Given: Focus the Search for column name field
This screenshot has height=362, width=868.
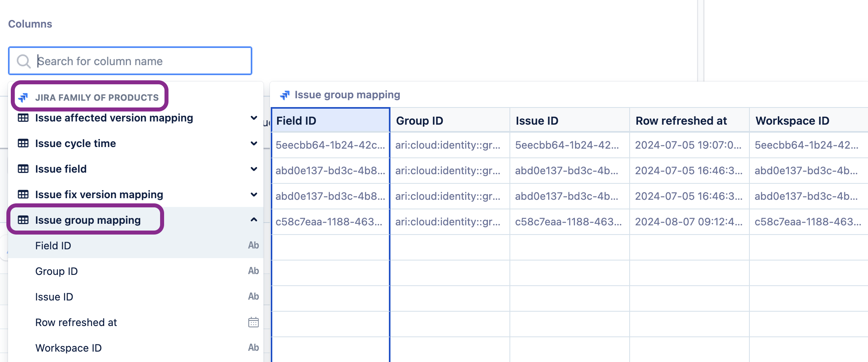Looking at the screenshot, I should (130, 61).
